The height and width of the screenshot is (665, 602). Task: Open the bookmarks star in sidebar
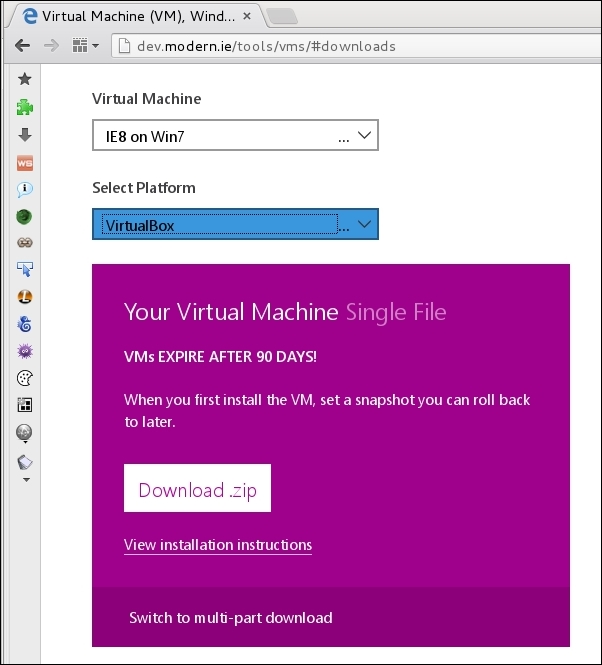pos(25,78)
